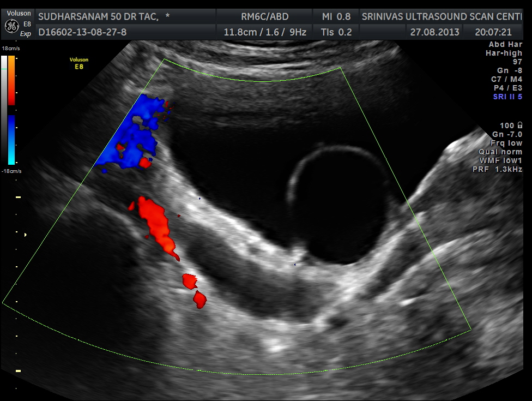Click the PRF 1.3kHz setting

(x=497, y=169)
